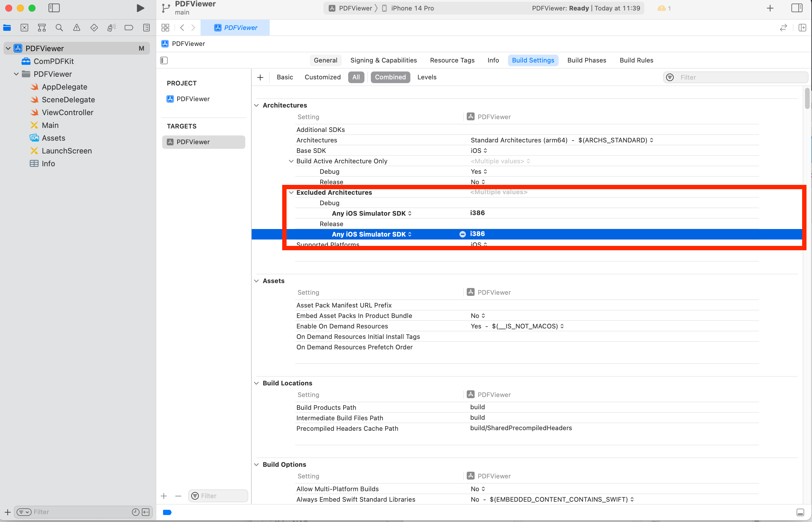Toggle source control status filter
This screenshot has height=522, width=812.
146,512
